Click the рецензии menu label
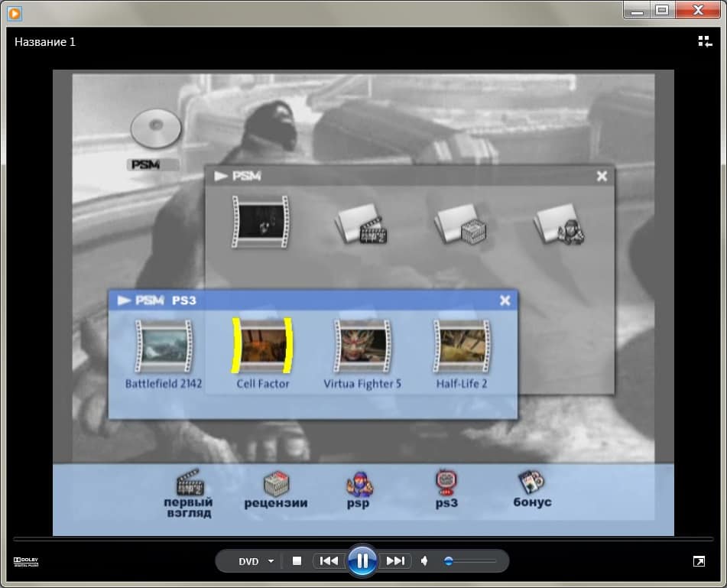The image size is (727, 588). tap(276, 502)
